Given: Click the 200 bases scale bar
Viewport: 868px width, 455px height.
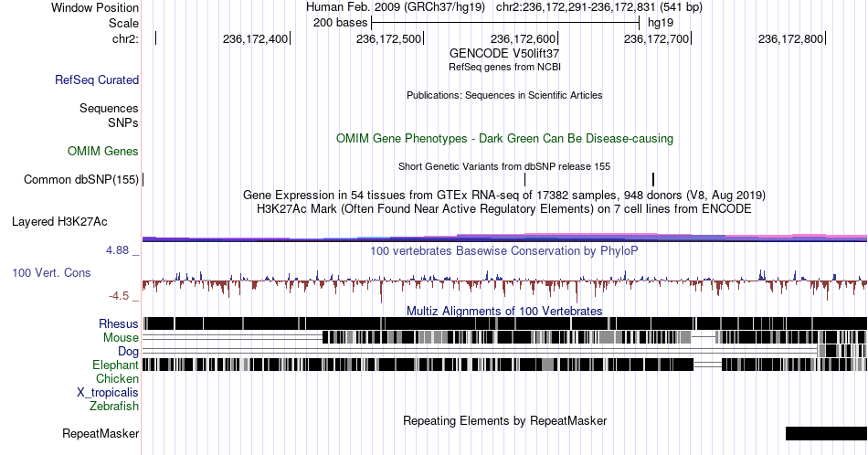Looking at the screenshot, I should pos(505,23).
